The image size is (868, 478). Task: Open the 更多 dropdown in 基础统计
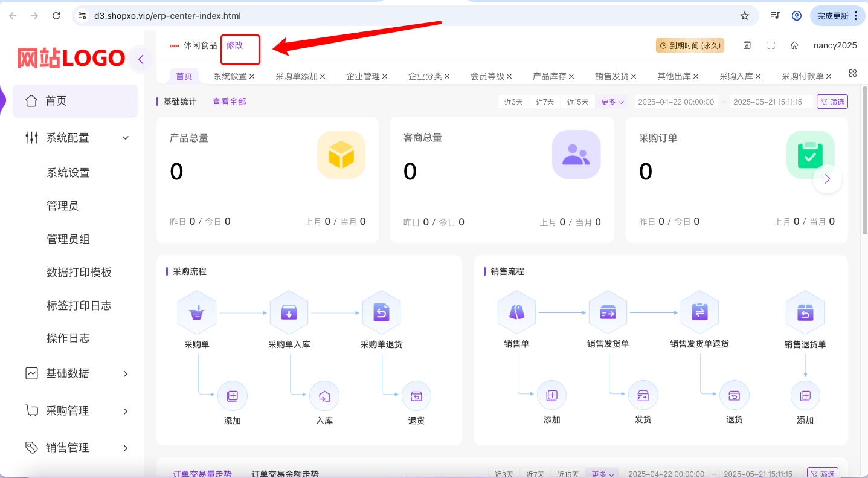tap(612, 102)
